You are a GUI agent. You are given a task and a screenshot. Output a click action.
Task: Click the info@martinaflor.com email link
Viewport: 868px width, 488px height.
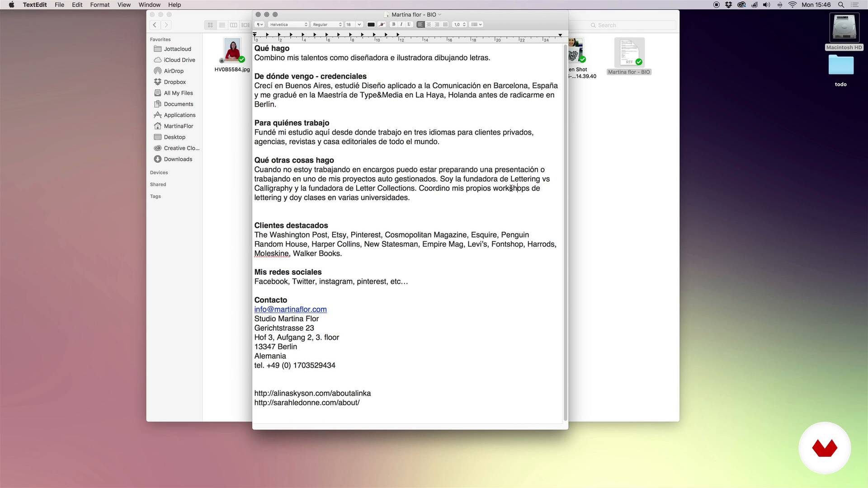pos(290,310)
